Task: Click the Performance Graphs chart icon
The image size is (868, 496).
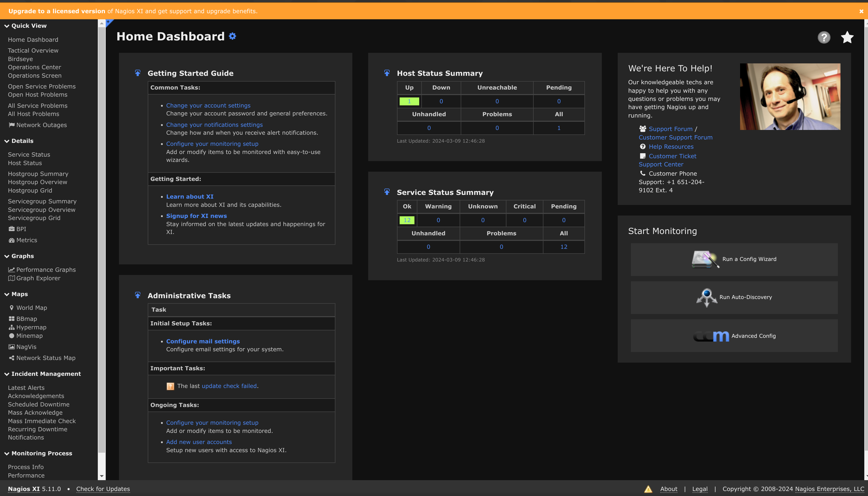Action: [x=12, y=269]
